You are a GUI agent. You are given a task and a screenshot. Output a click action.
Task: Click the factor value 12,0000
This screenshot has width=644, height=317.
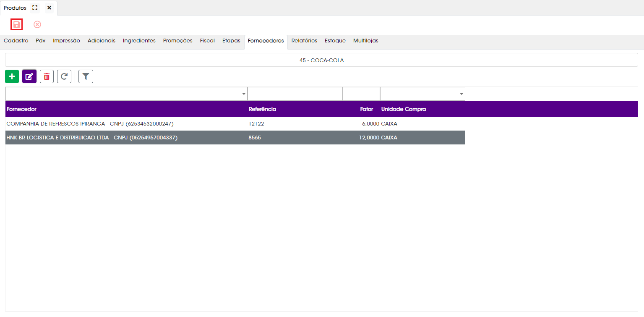(369, 138)
